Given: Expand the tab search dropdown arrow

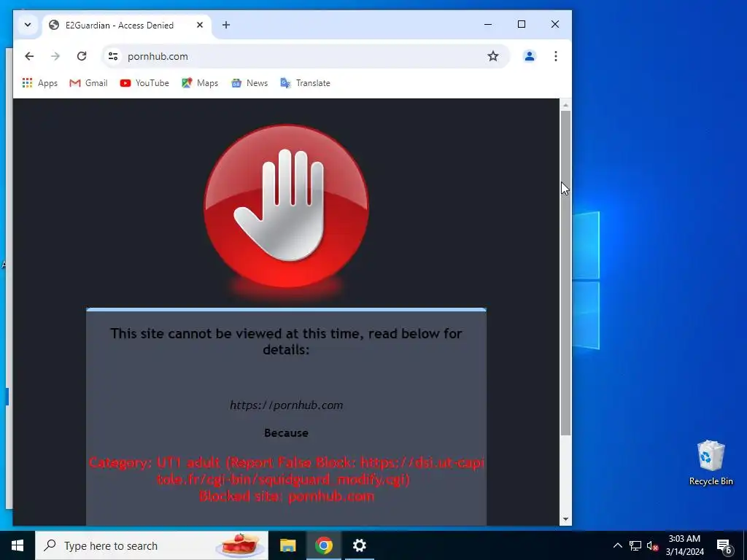Looking at the screenshot, I should click(x=28, y=25).
